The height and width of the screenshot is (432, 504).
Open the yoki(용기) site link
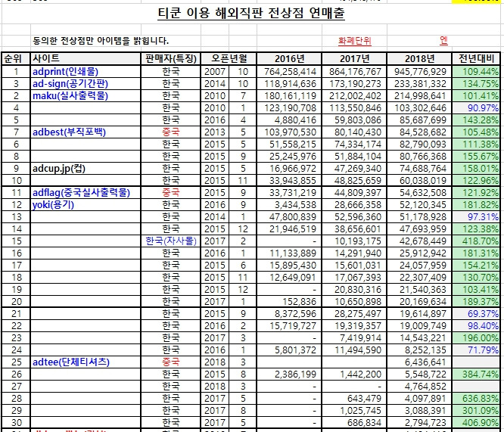pos(53,205)
